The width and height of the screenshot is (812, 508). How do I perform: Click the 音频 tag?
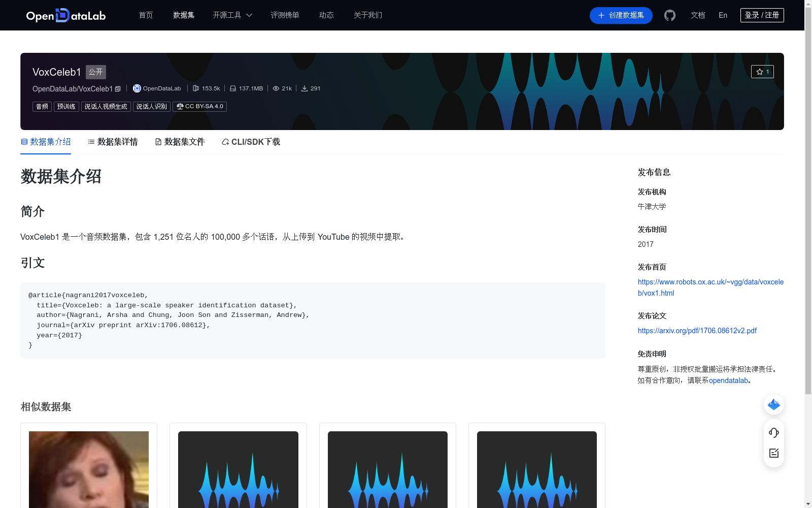[42, 106]
